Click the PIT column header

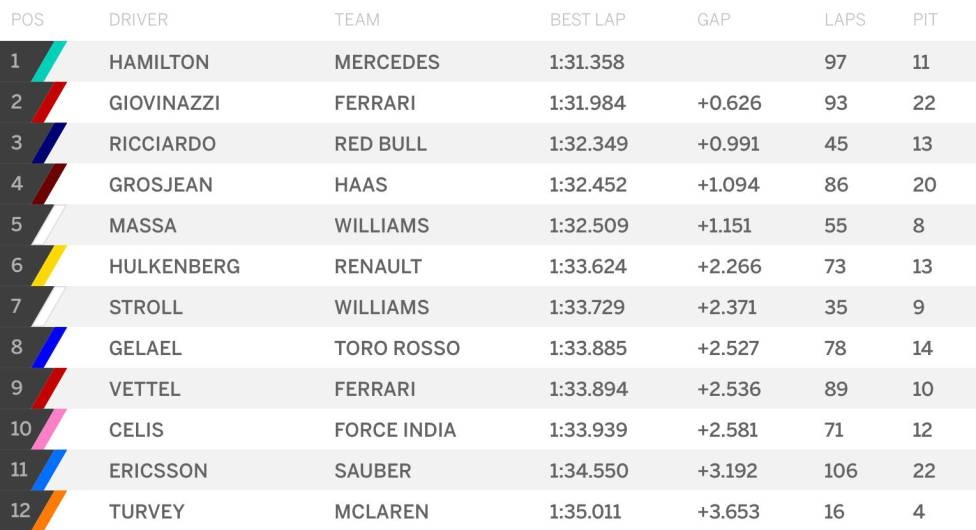(924, 20)
